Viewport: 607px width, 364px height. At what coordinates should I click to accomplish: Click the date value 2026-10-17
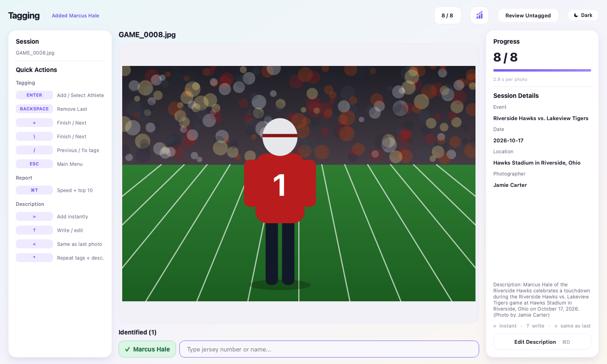coord(508,140)
